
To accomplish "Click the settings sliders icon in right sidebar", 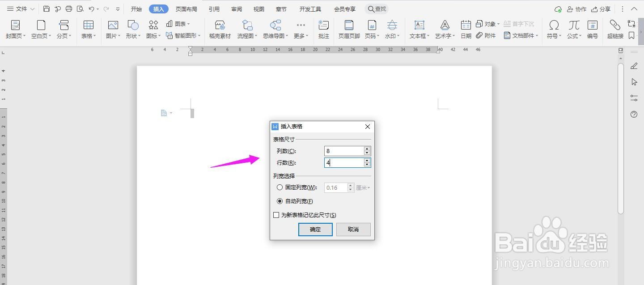I will point(634,98).
